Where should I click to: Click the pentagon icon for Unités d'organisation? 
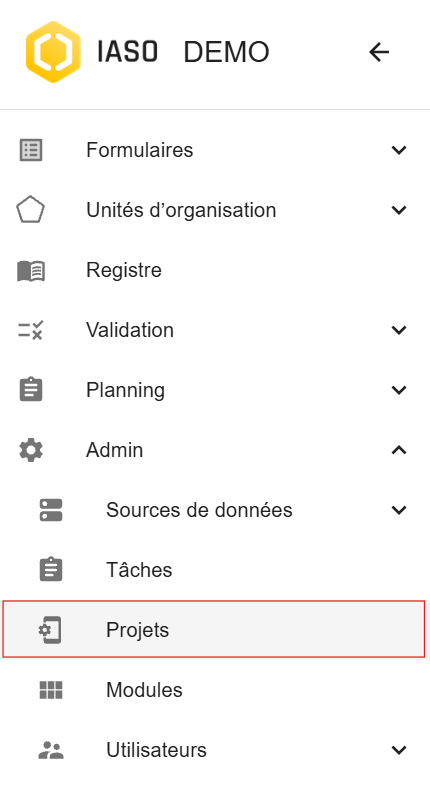click(31, 209)
